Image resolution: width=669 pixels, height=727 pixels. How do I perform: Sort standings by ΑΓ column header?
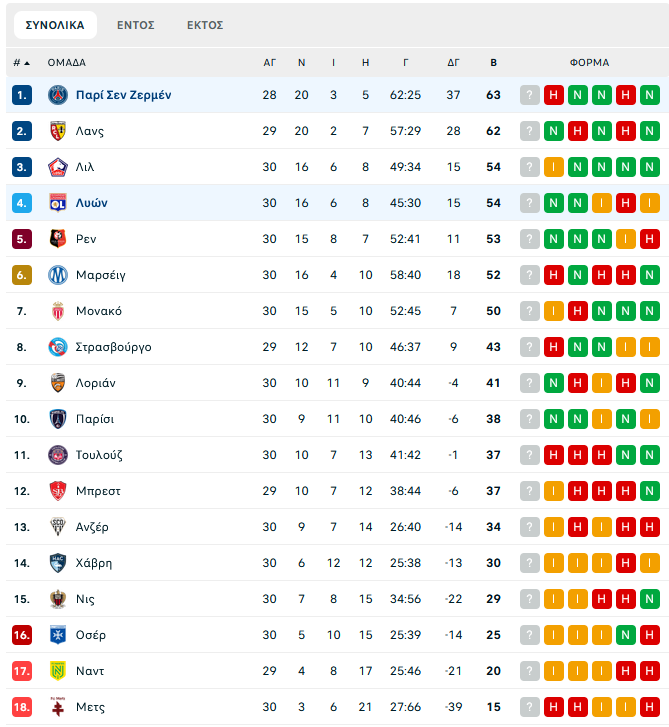[269, 62]
